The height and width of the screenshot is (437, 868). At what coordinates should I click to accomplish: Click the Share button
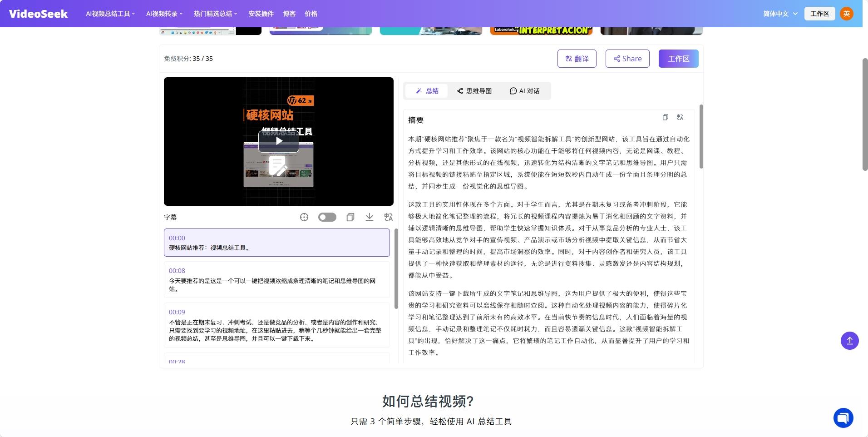pos(627,58)
